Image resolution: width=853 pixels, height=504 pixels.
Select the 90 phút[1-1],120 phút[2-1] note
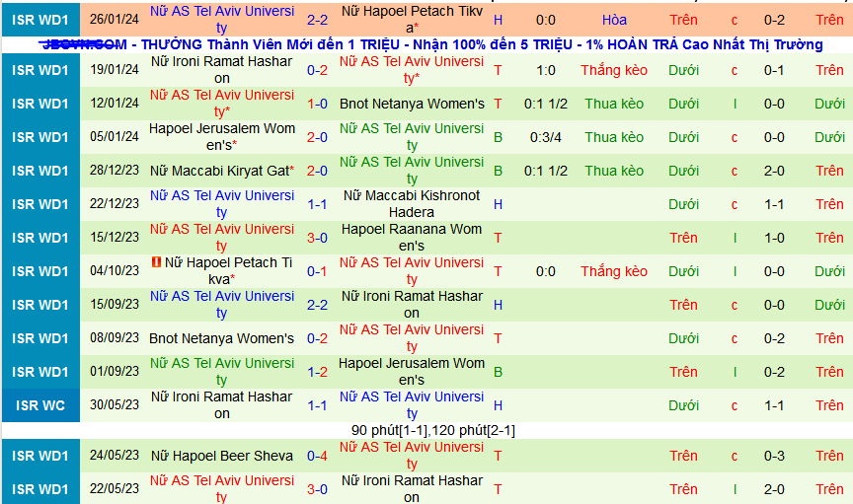click(x=432, y=430)
